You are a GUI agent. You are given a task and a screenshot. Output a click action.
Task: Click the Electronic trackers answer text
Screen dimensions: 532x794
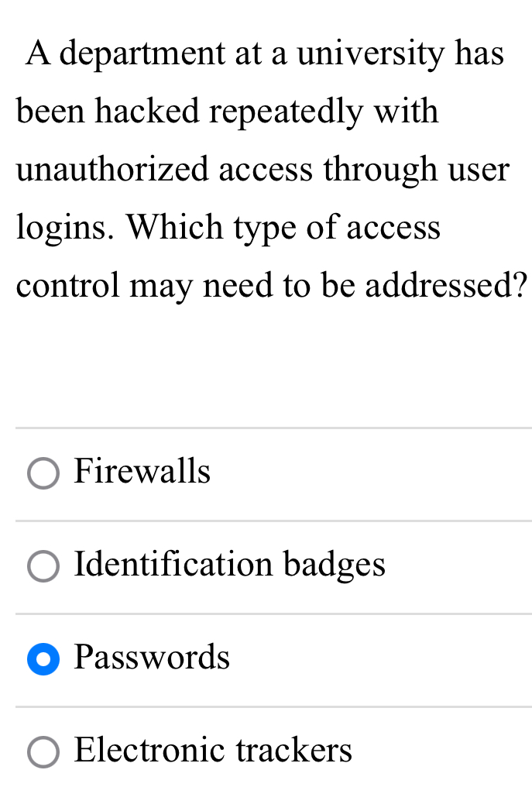[212, 751]
